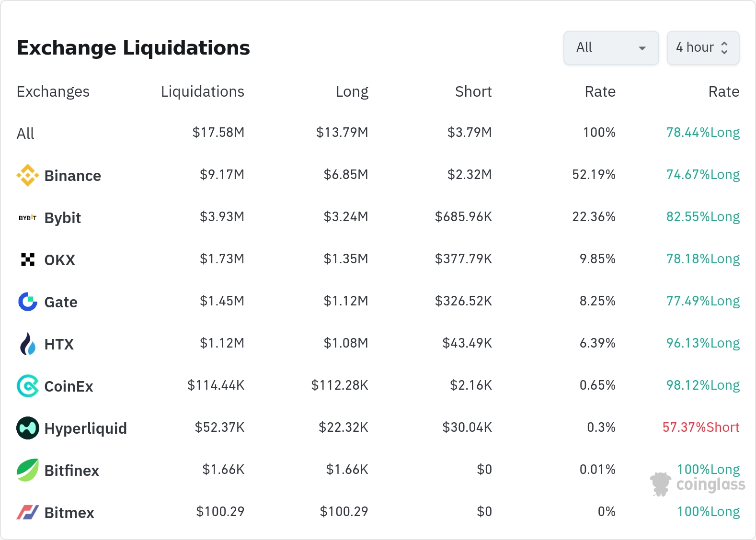Click the Gate exchange logo icon
Viewport: 756px width, 540px height.
tap(28, 302)
